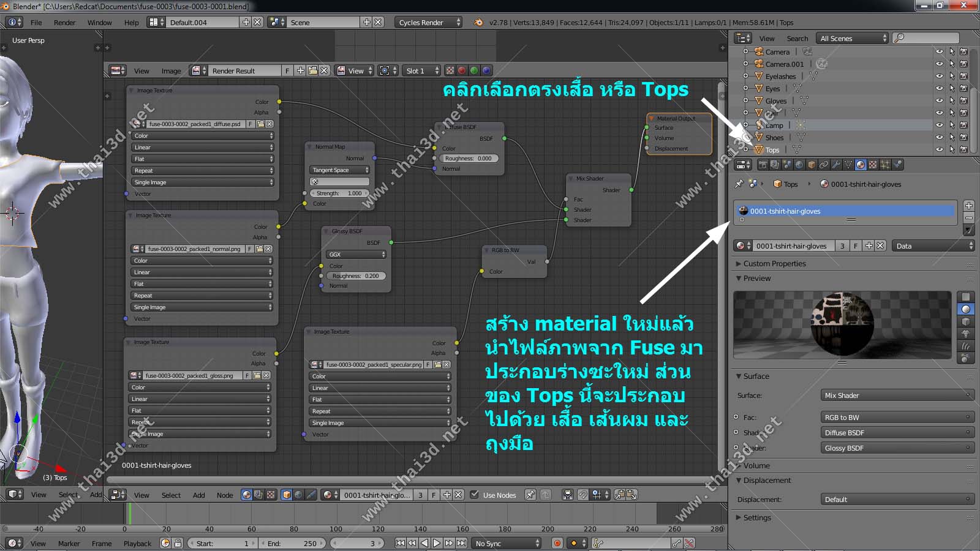The height and width of the screenshot is (551, 980).
Task: Click the auto keyframe record button
Action: [557, 543]
